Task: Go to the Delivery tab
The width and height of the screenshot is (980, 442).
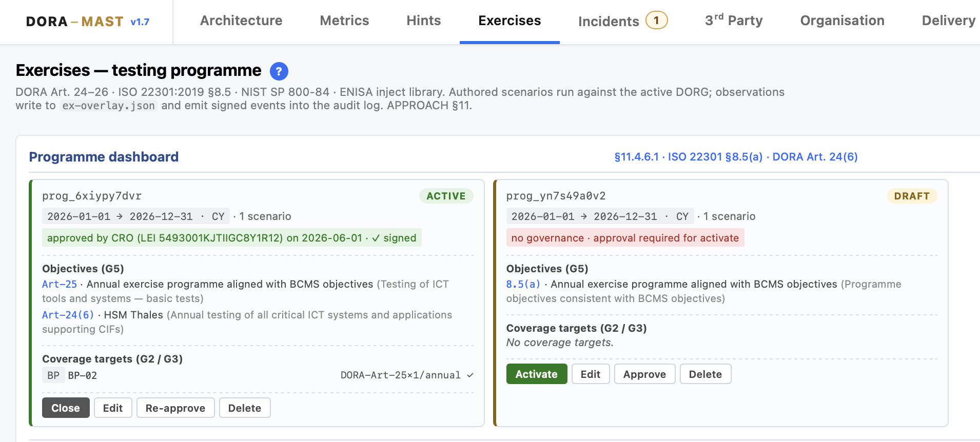Action: point(949,21)
